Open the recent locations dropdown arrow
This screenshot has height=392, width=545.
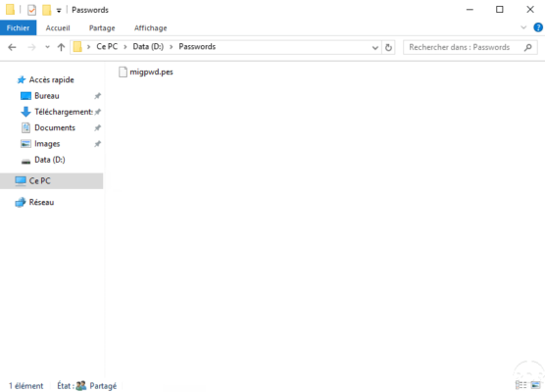tap(47, 47)
